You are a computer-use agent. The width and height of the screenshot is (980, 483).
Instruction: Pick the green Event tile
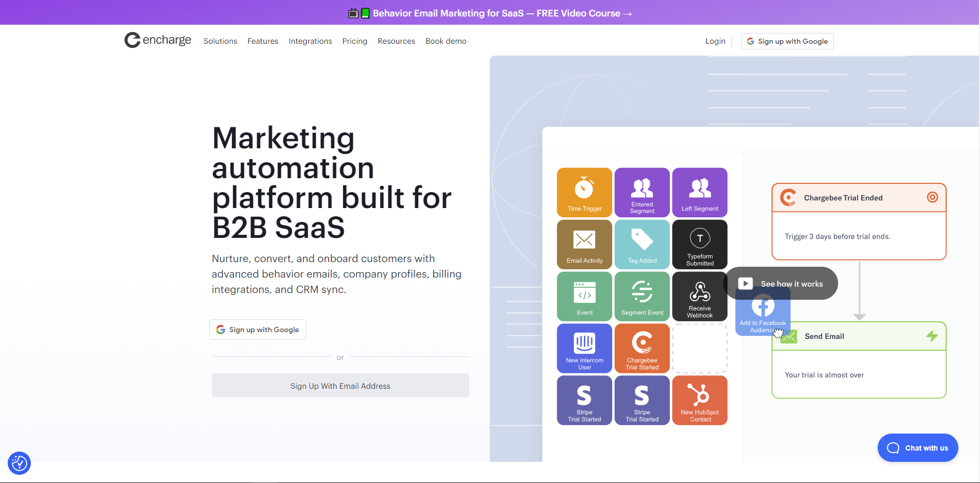[584, 297]
